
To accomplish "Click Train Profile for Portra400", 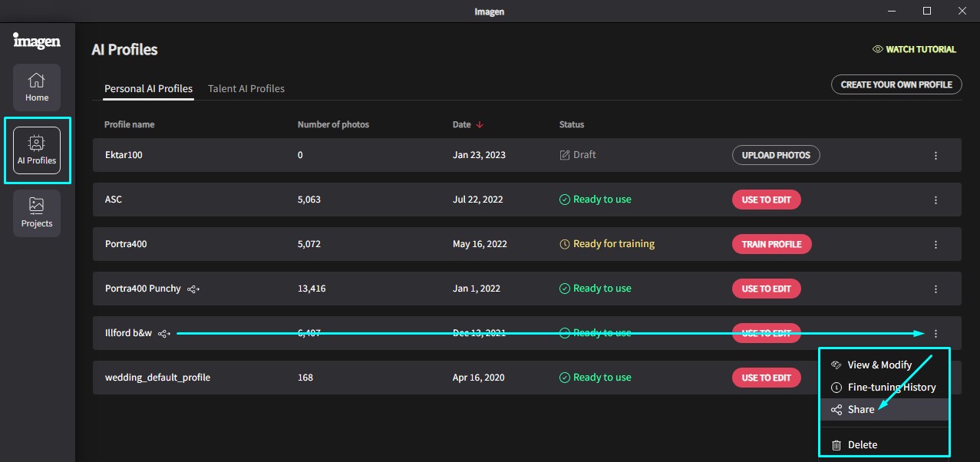I will click(771, 244).
